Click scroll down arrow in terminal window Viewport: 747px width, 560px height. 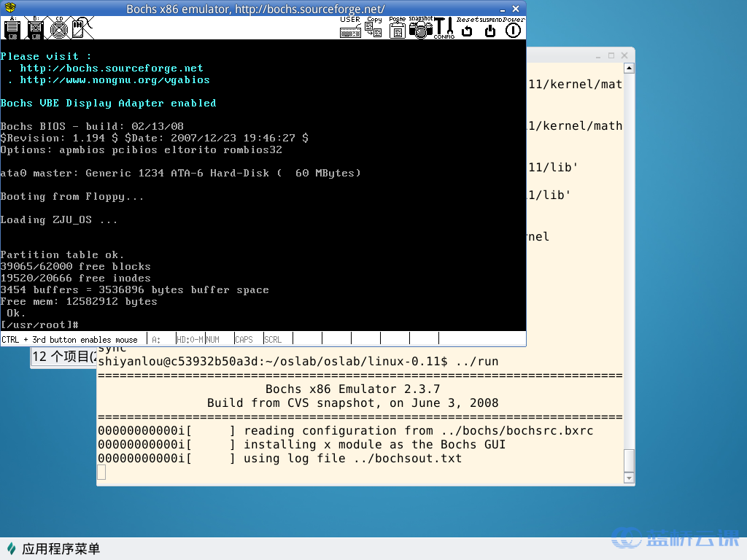[x=629, y=478]
